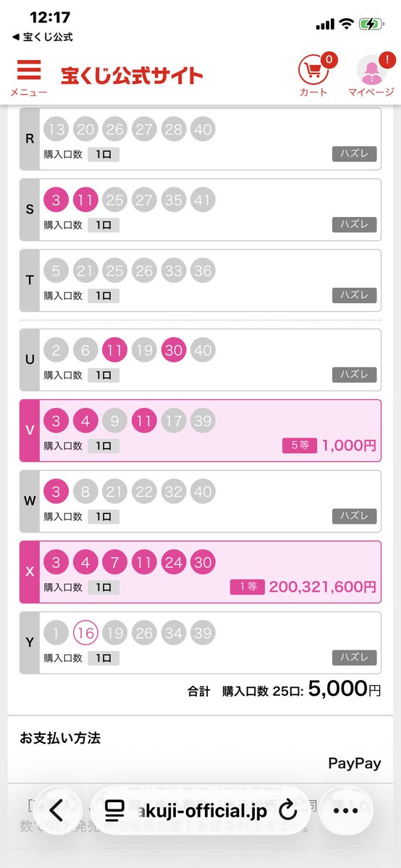Select outlined number 16 in row Y

click(x=85, y=634)
